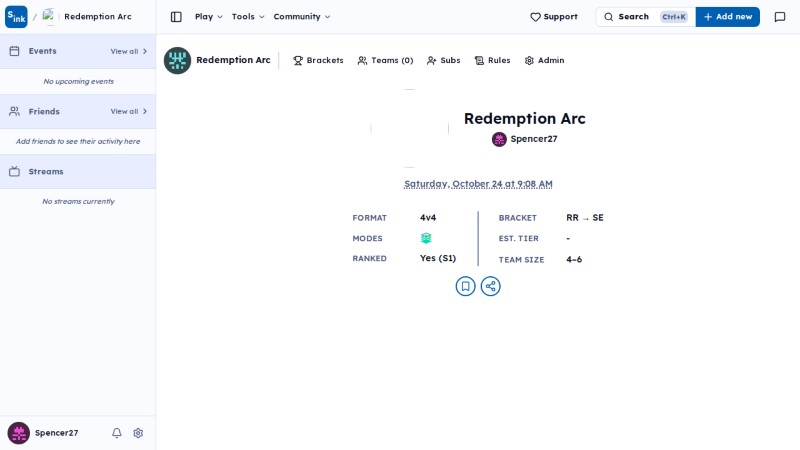Click the Spencer27 username in the footer

(x=57, y=433)
